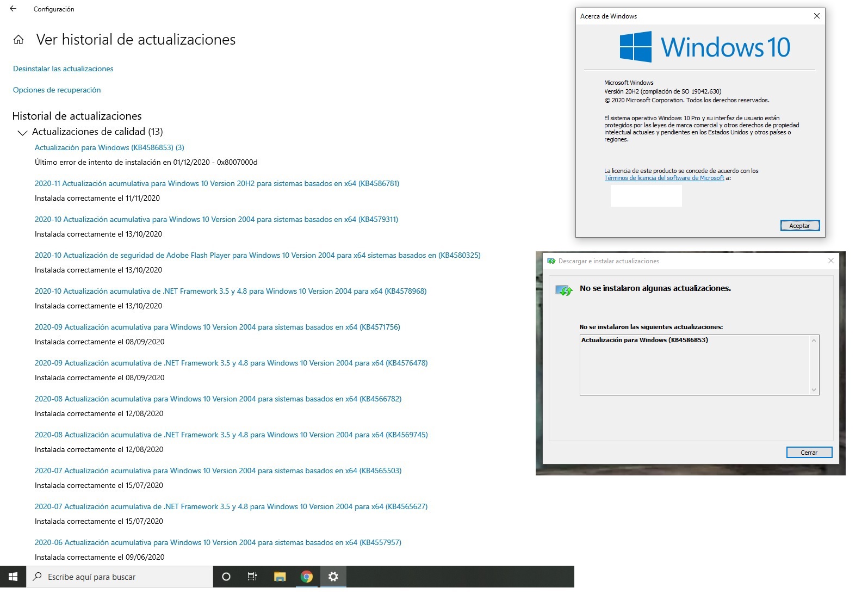Open Opciones de recuperación link
868x594 pixels.
57,90
